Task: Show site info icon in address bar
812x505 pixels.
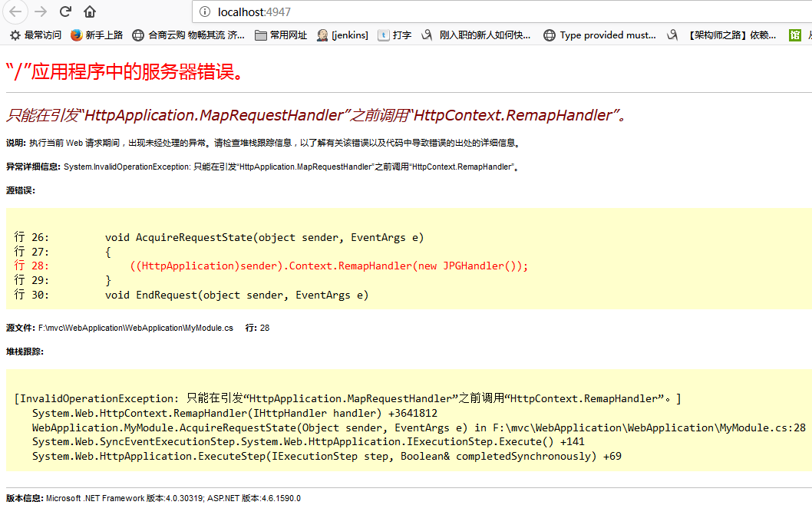Action: (205, 12)
